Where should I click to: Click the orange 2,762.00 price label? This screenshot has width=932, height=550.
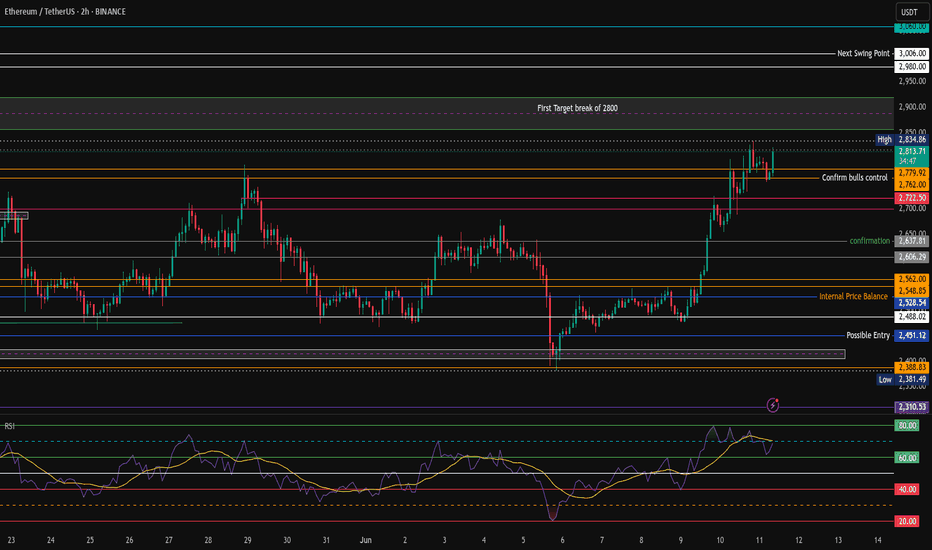tap(912, 185)
